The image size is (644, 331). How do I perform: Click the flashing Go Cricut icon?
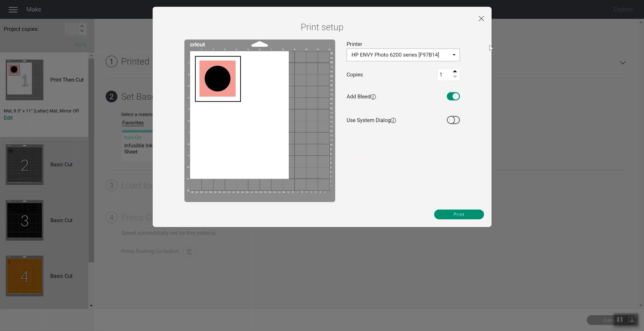tap(189, 251)
